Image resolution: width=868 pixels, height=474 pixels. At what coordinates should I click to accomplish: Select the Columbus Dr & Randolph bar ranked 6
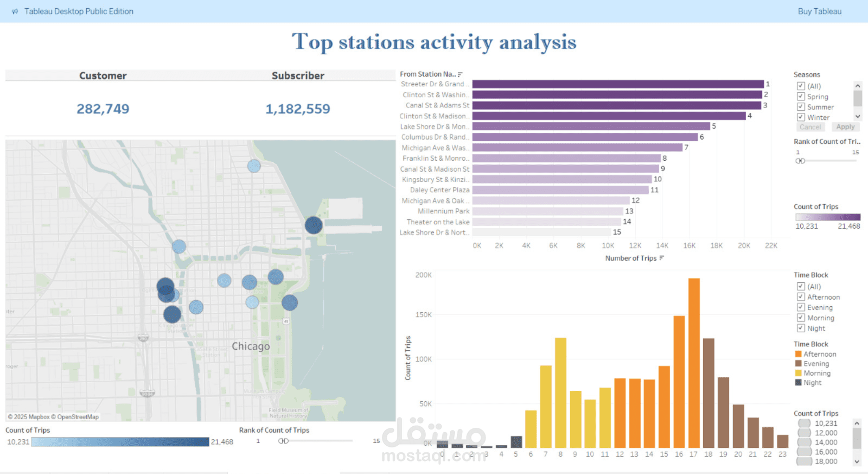(x=585, y=137)
